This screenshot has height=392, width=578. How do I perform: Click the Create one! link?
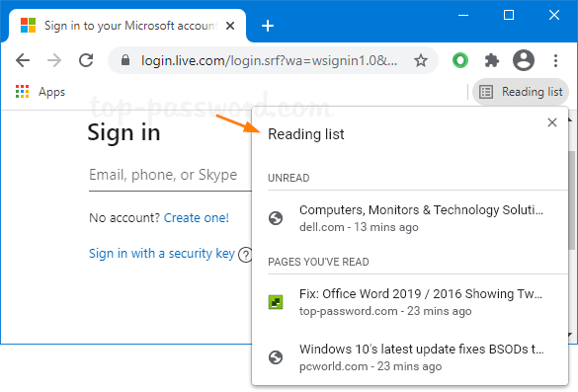pos(196,218)
